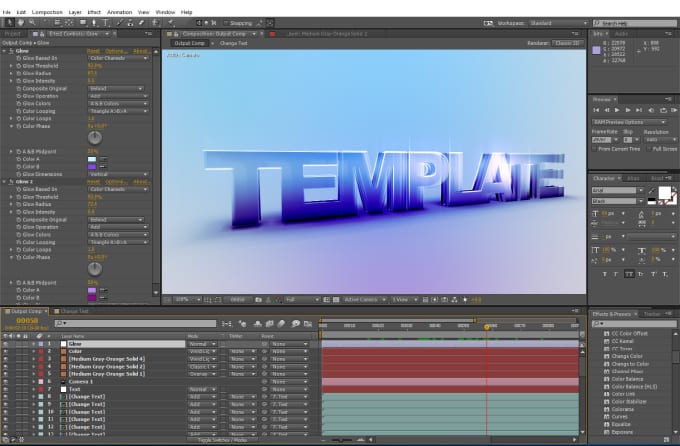Toggle visibility of the Camera 1 layer
Viewport: 680px width, 446px height.
[5, 381]
